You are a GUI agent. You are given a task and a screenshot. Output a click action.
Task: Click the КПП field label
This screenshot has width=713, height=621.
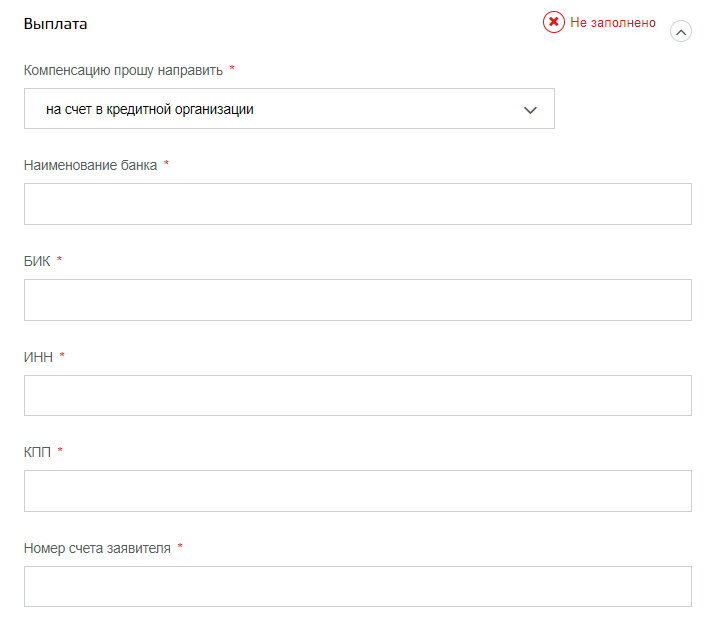(37, 452)
